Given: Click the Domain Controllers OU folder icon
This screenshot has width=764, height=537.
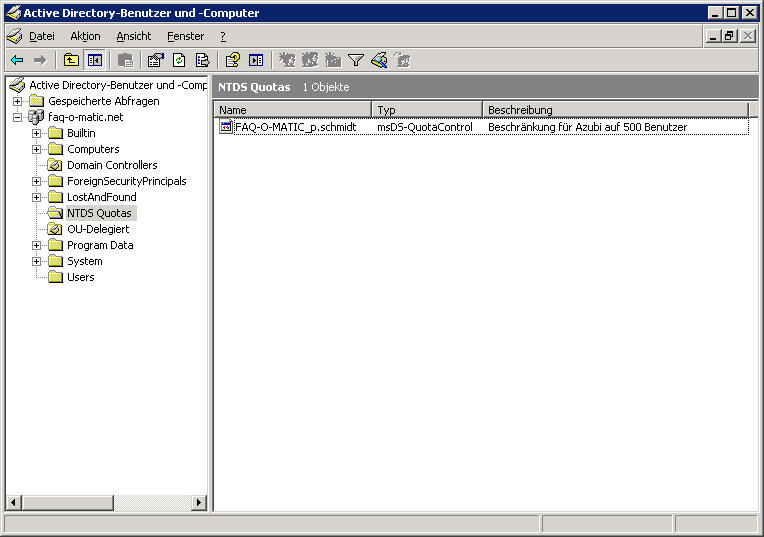Looking at the screenshot, I should 55,165.
